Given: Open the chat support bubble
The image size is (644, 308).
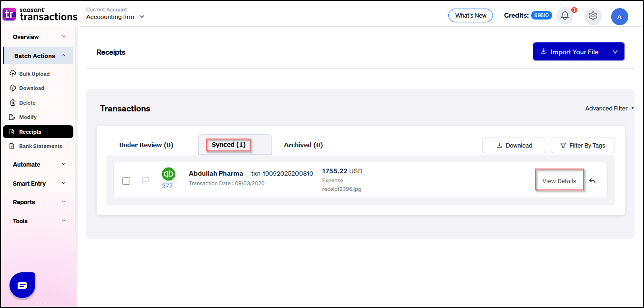Looking at the screenshot, I should pyautogui.click(x=22, y=285).
